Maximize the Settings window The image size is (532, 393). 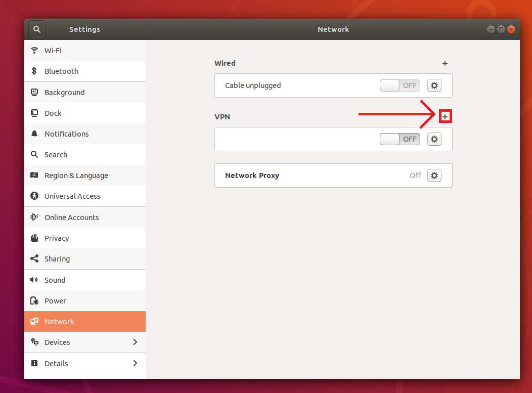[501, 29]
